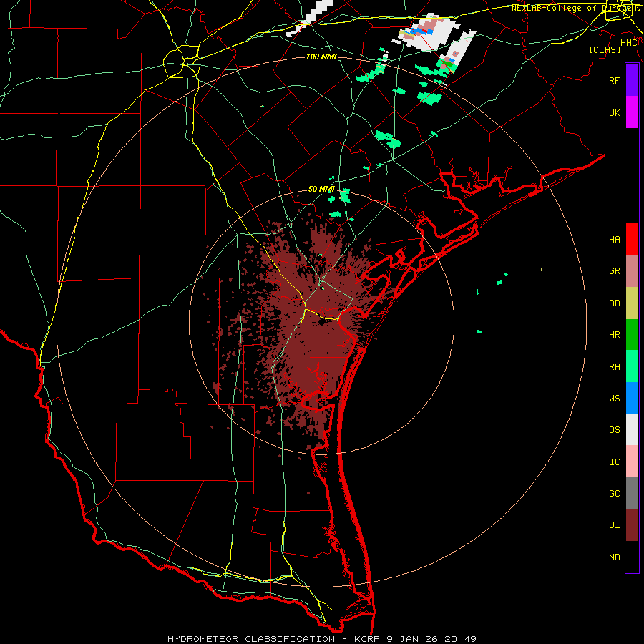Screen dimensions: 644x644
Task: Pick the RA light green legend block
Action: 632,366
